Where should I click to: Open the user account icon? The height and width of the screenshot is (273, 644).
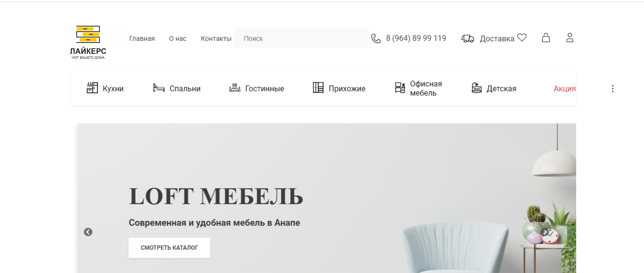[570, 38]
